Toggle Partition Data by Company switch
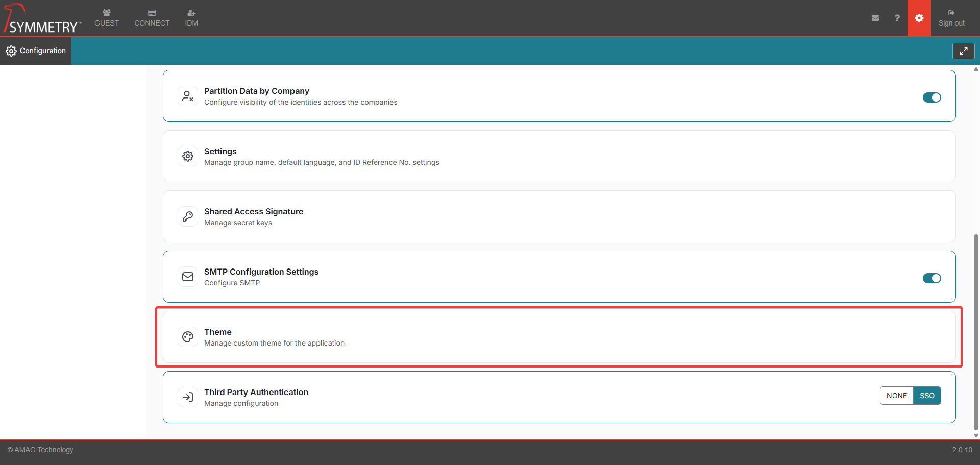 pyautogui.click(x=932, y=97)
